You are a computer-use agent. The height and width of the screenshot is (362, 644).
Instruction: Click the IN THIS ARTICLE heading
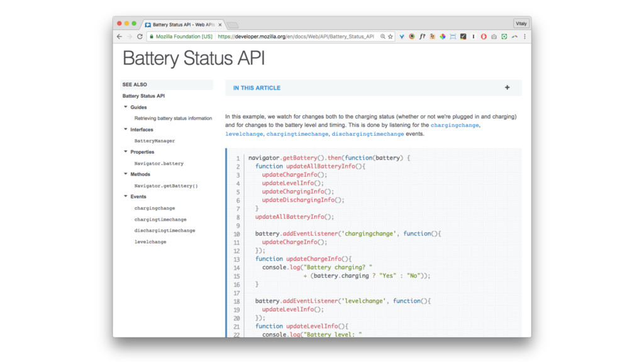coord(257,88)
